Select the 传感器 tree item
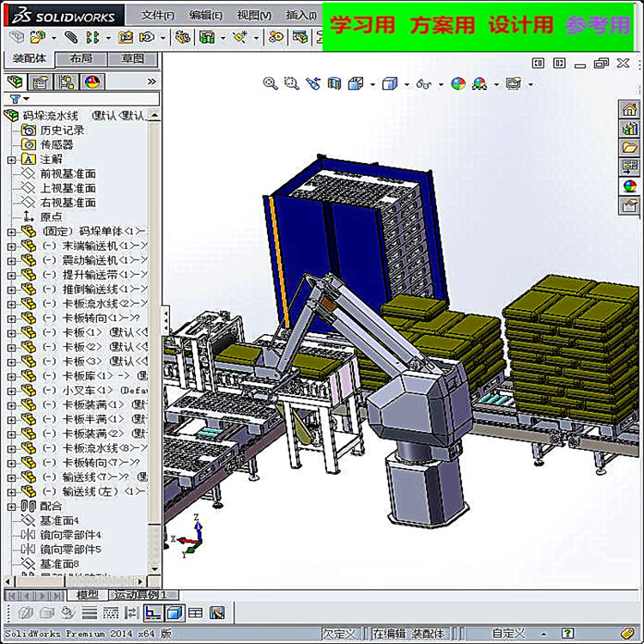The height and width of the screenshot is (644, 644). [57, 145]
